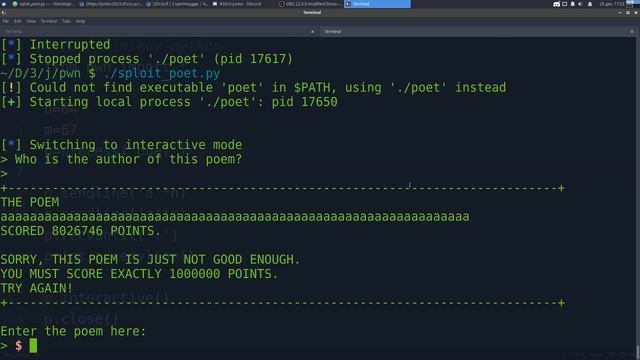
Task: Click 'Enter the poem here:' line
Action: [73, 331]
